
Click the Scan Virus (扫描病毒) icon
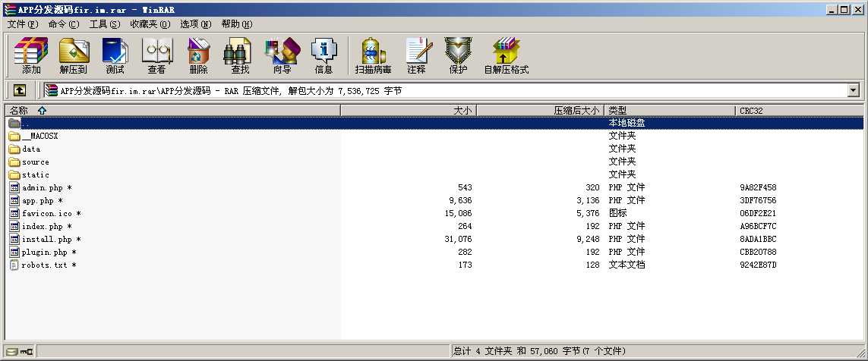(x=373, y=56)
